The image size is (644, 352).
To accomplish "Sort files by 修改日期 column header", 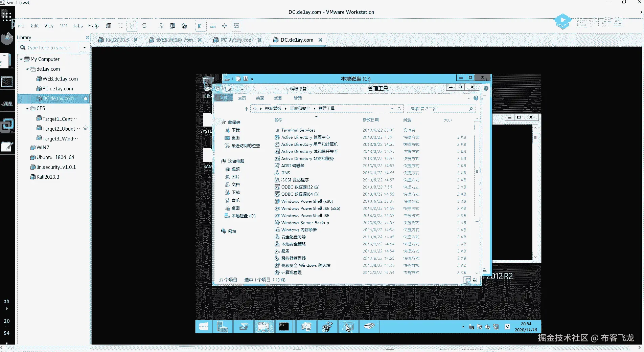I will pyautogui.click(x=371, y=120).
